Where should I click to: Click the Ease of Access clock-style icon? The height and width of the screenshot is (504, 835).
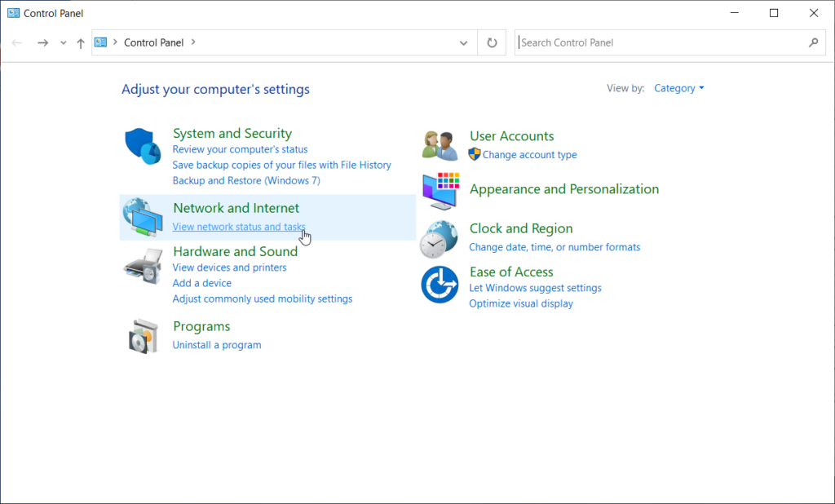coord(440,285)
